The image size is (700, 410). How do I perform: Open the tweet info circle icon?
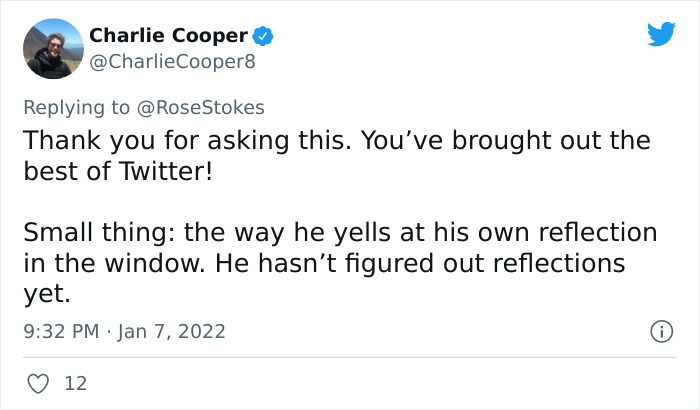click(x=658, y=330)
